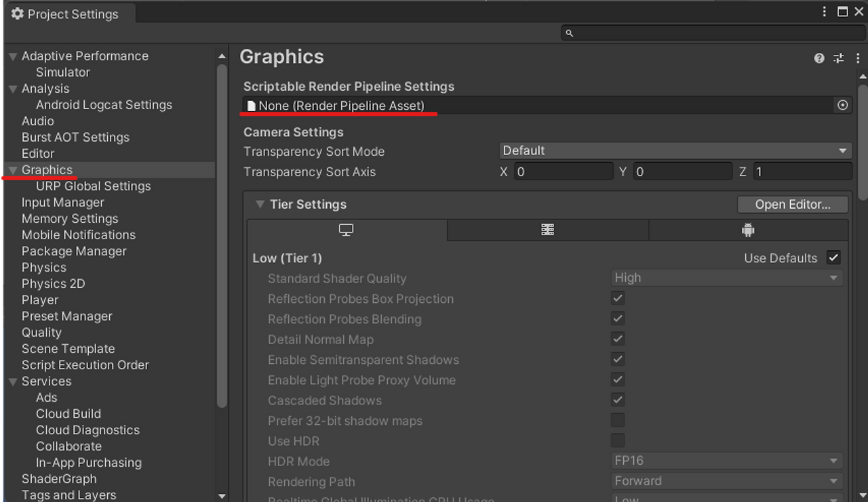Open the HDR Mode dropdown
868x502 pixels.
click(726, 461)
